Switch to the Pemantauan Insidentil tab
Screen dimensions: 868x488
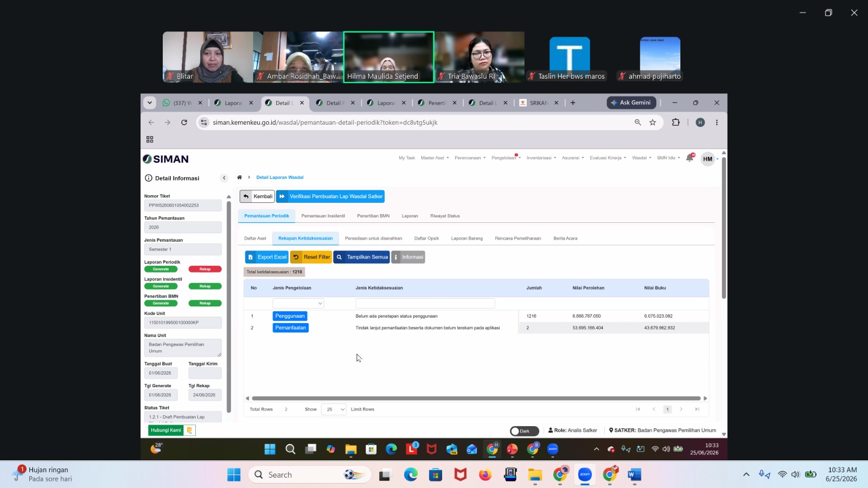coord(323,216)
